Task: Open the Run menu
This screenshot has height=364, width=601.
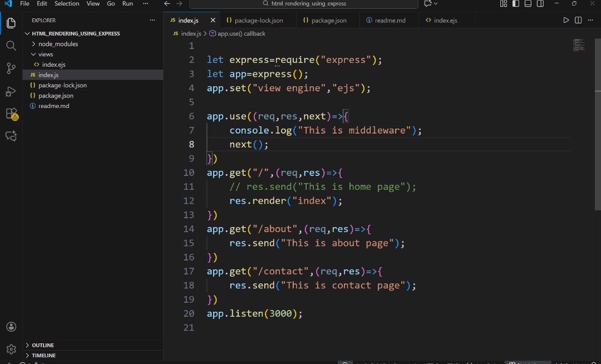Action: (127, 3)
